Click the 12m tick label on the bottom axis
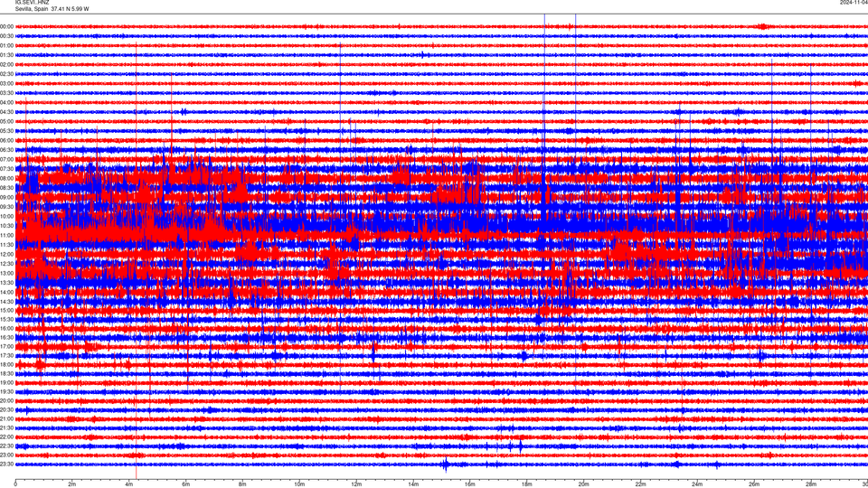This screenshot has width=868, height=488. pyautogui.click(x=356, y=484)
